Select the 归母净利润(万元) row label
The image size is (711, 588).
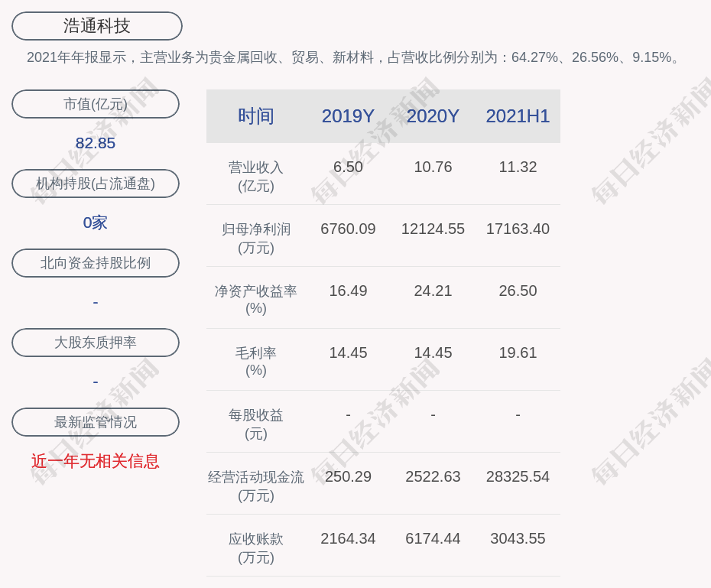[x=255, y=238]
